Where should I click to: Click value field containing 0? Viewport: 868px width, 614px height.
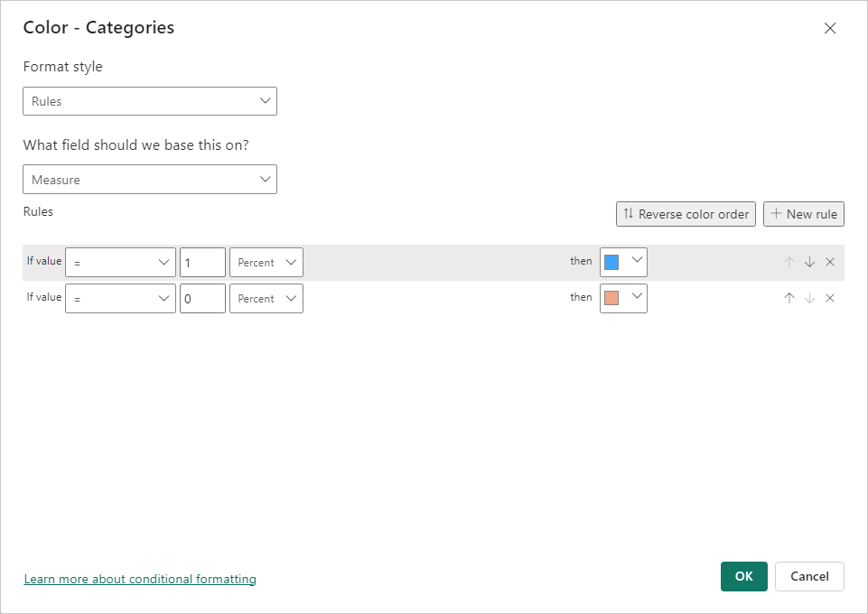pos(202,298)
